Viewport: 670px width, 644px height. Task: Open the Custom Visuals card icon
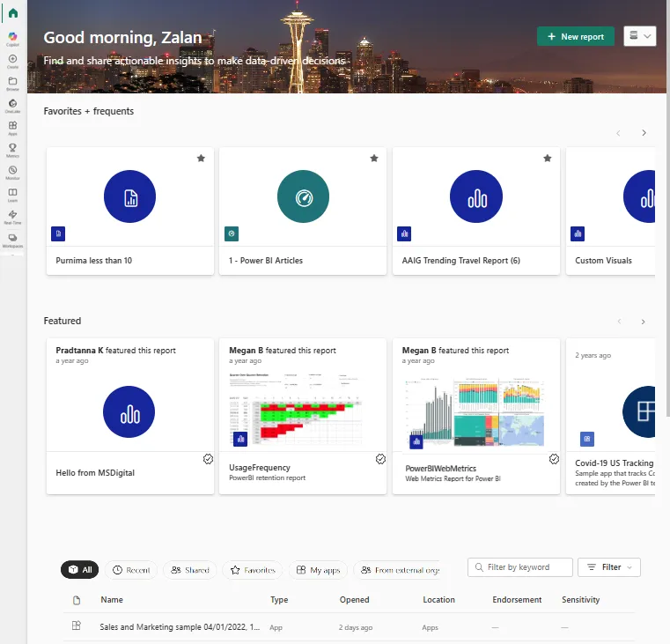pyautogui.click(x=639, y=196)
